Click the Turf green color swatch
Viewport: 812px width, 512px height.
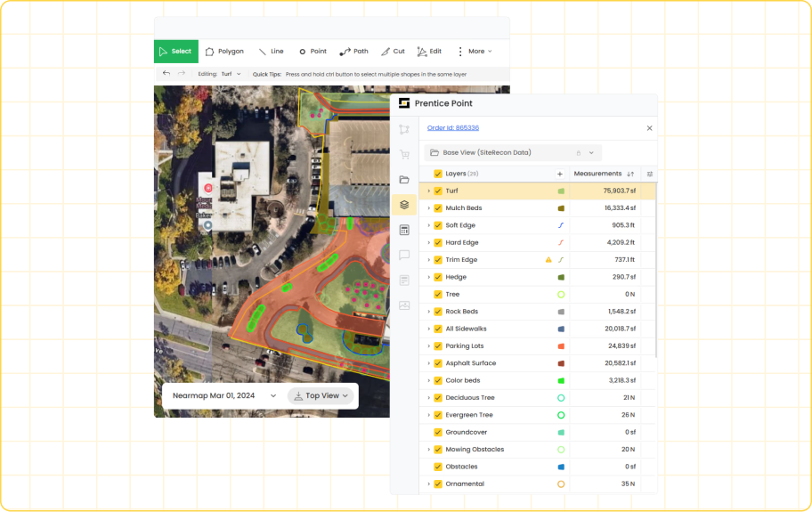pyautogui.click(x=561, y=191)
